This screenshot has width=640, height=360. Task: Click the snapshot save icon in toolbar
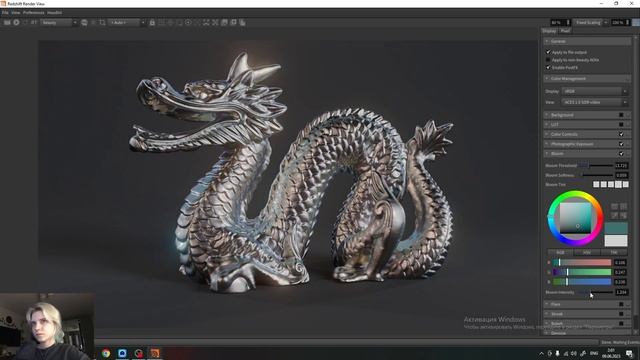(x=224, y=23)
